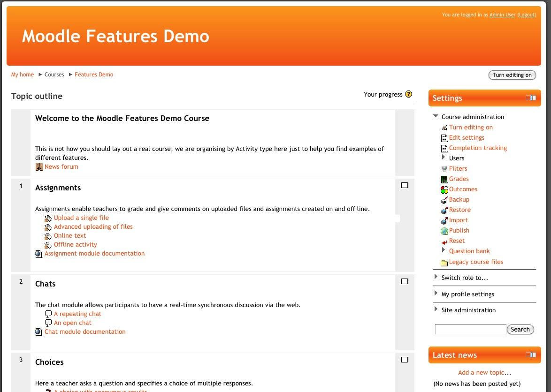
Task: Go to My home breadcrumb
Action: pyautogui.click(x=23, y=75)
